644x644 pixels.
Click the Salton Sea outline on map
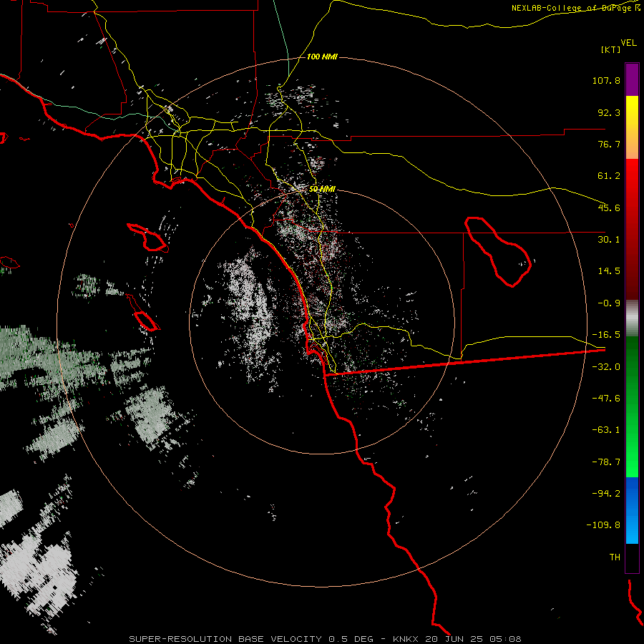(x=498, y=251)
